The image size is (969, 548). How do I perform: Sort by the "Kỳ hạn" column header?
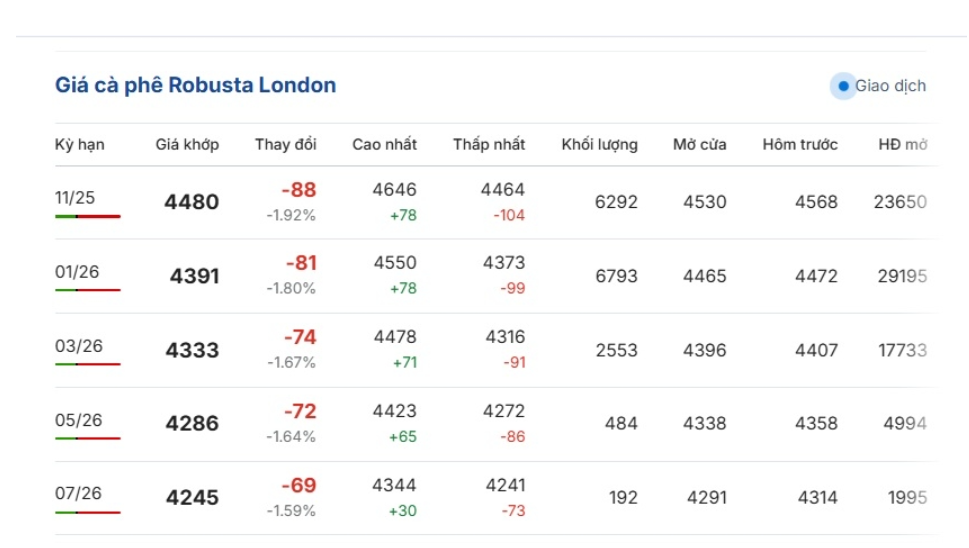pos(80,145)
